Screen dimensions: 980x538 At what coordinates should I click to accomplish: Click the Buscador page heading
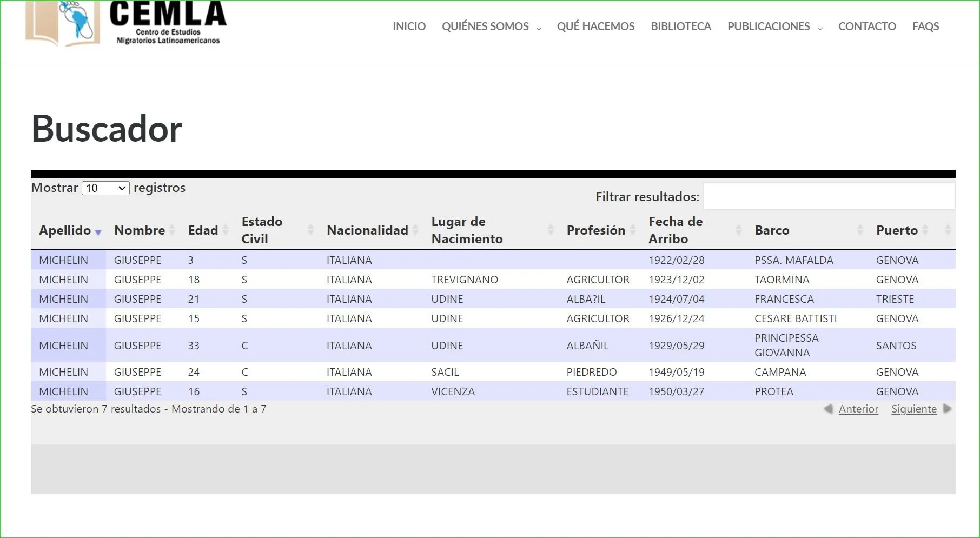107,129
